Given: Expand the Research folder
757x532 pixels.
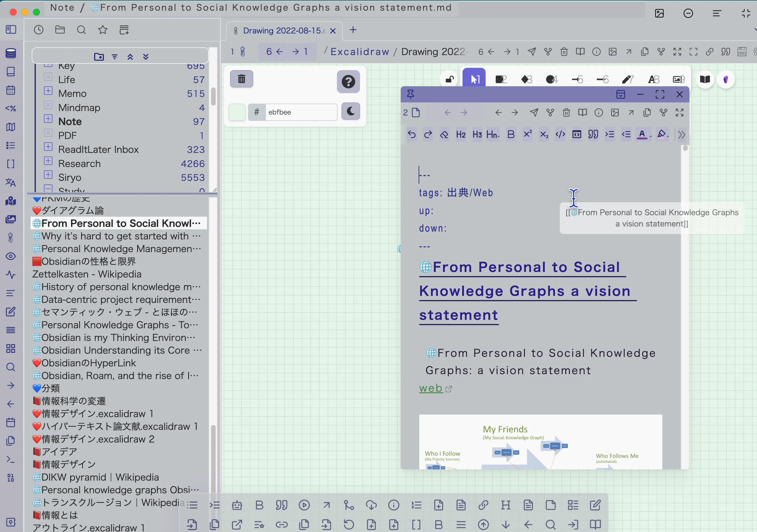Looking at the screenshot, I should 48,161.
